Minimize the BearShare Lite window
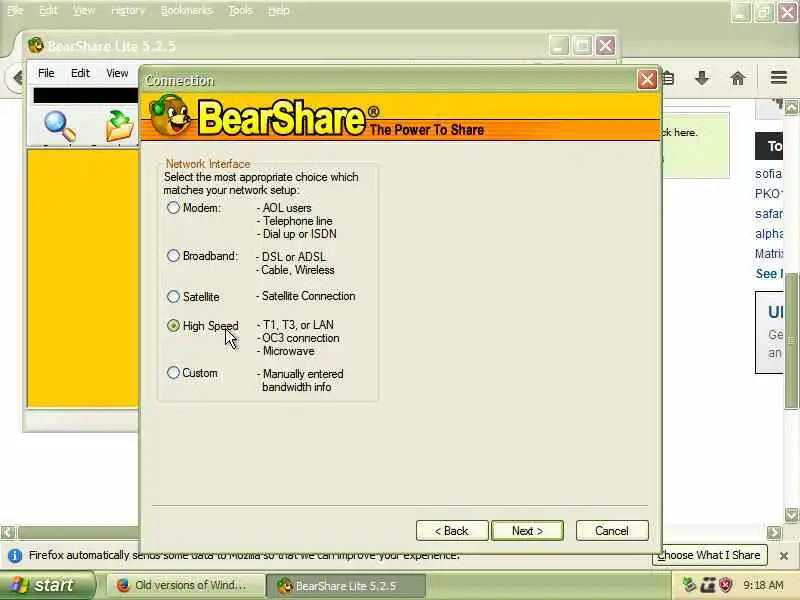Viewport: 800px width, 600px height. pyautogui.click(x=559, y=46)
